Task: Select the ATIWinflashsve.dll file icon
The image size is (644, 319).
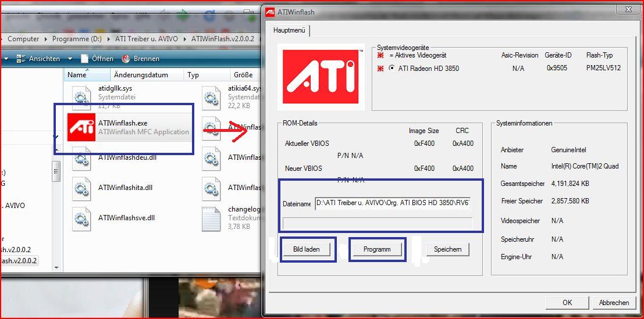Action: 81,219
